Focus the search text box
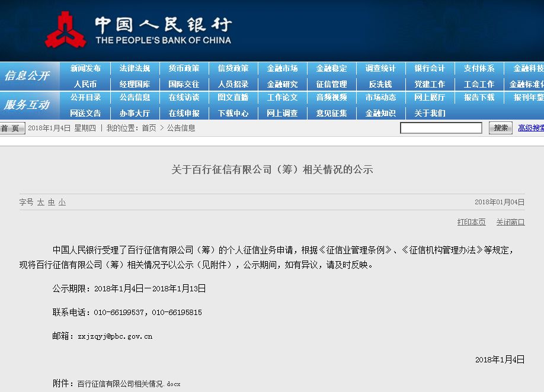This screenshot has width=544, height=392. coord(441,128)
